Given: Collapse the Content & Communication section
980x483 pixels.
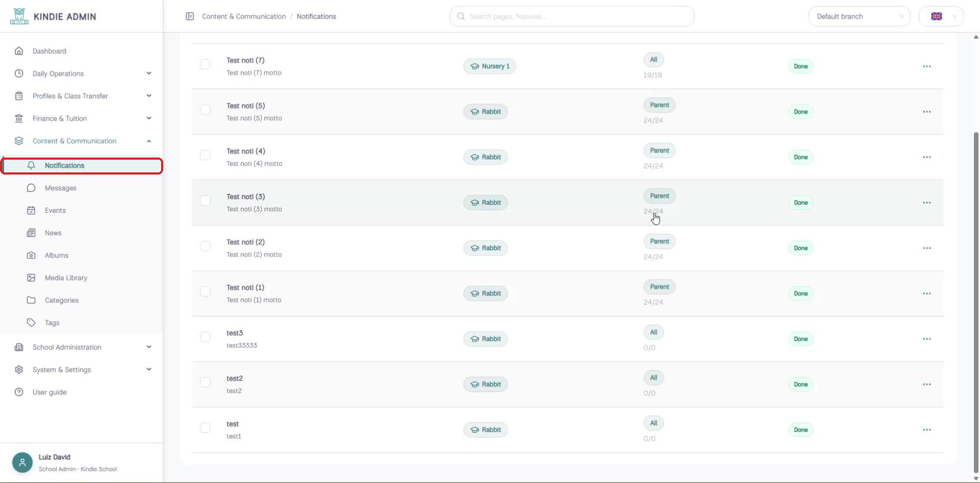Looking at the screenshot, I should (x=82, y=141).
